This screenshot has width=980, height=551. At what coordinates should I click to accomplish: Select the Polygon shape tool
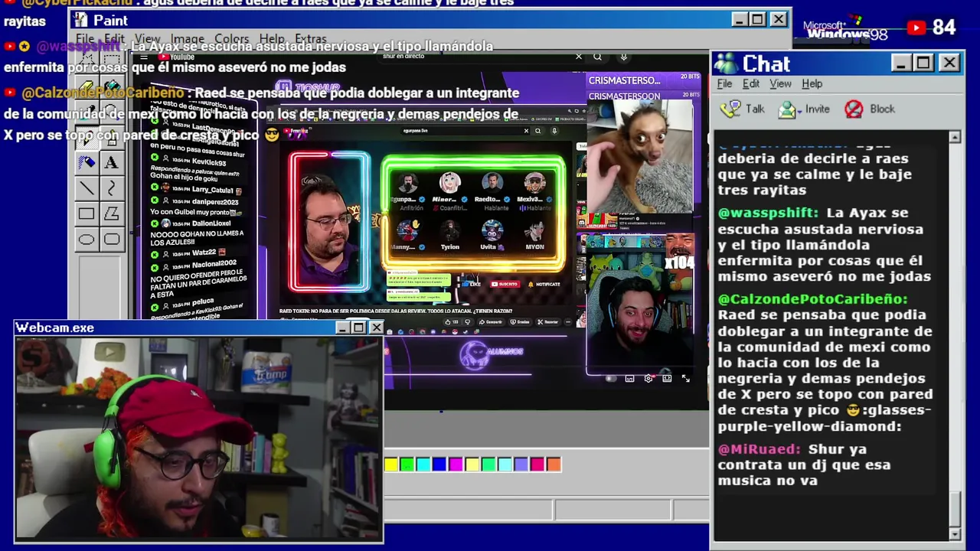[x=112, y=214]
